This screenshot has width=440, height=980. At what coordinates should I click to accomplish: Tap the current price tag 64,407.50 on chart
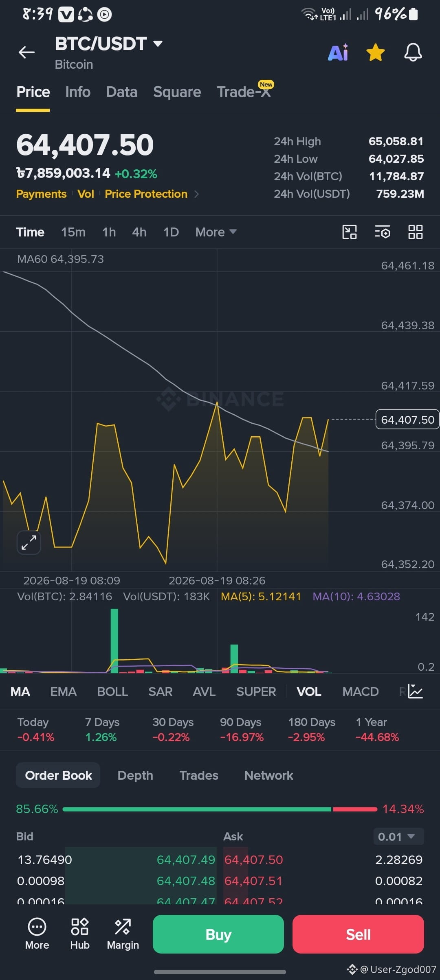click(x=407, y=420)
